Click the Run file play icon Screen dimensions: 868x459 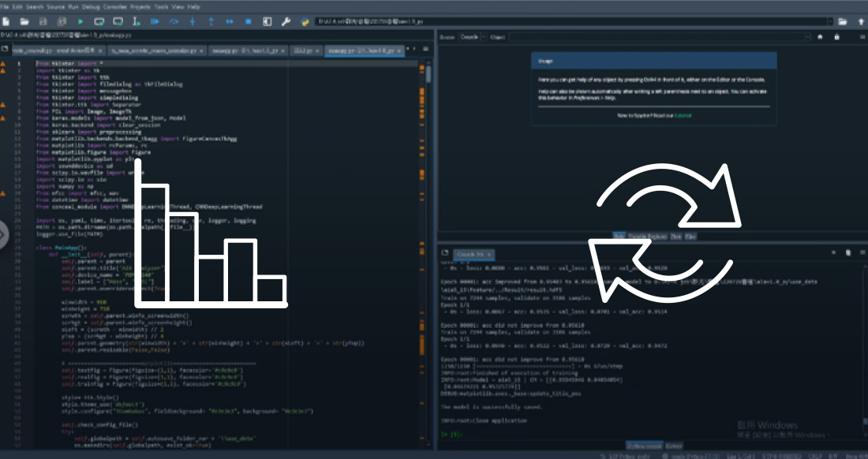[x=80, y=21]
